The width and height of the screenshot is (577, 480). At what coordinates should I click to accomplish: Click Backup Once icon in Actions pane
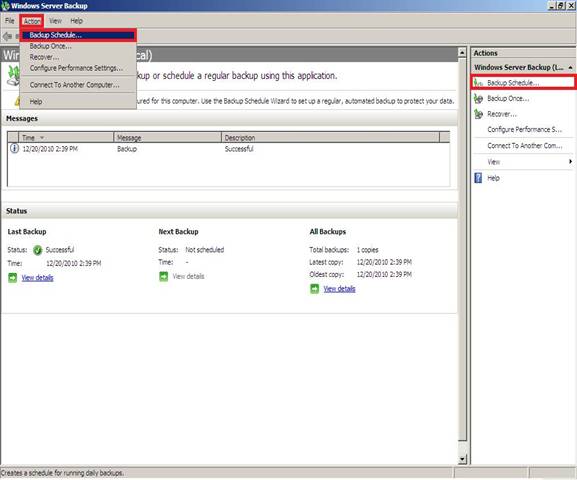478,98
